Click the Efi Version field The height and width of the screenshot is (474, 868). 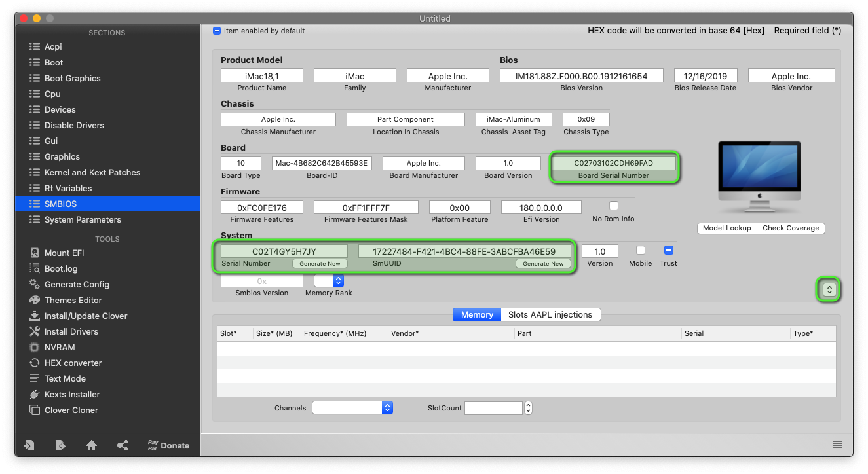pos(541,208)
